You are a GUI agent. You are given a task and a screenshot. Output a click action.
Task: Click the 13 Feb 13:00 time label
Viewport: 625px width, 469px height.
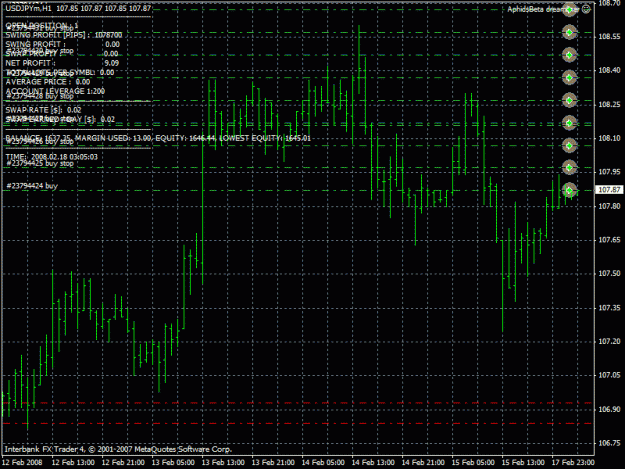click(223, 463)
